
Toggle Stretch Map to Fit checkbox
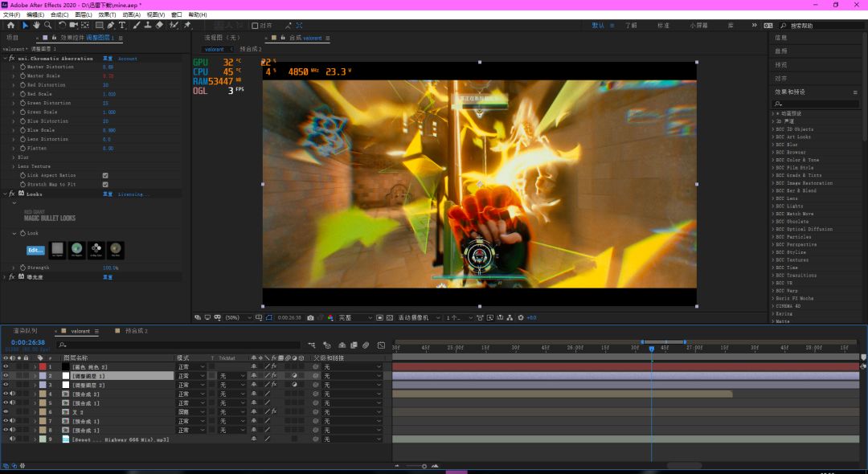click(105, 184)
